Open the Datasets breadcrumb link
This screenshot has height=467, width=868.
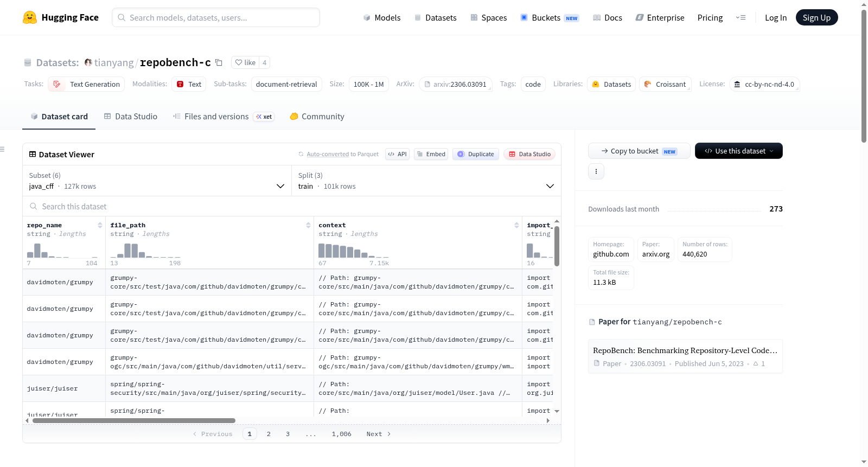58,62
